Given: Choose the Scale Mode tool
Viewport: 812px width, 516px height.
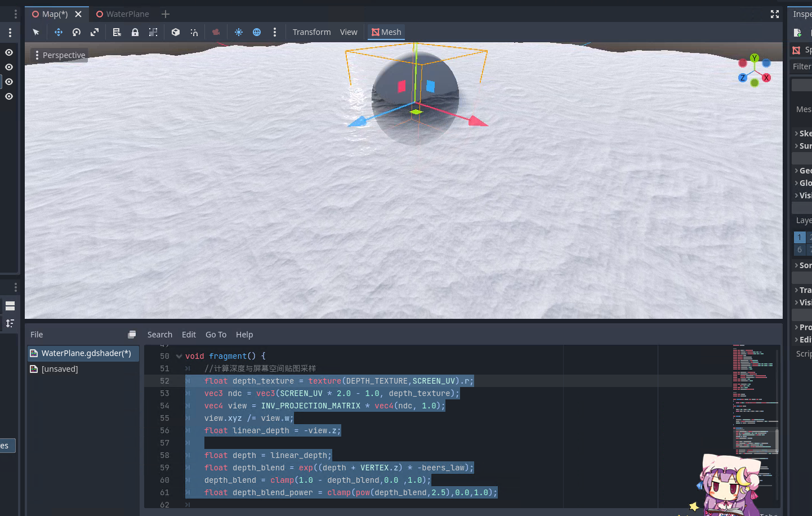Looking at the screenshot, I should (x=95, y=32).
